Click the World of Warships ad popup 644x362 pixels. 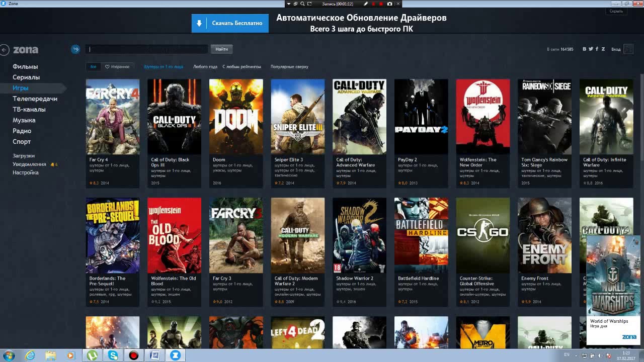pyautogui.click(x=613, y=290)
